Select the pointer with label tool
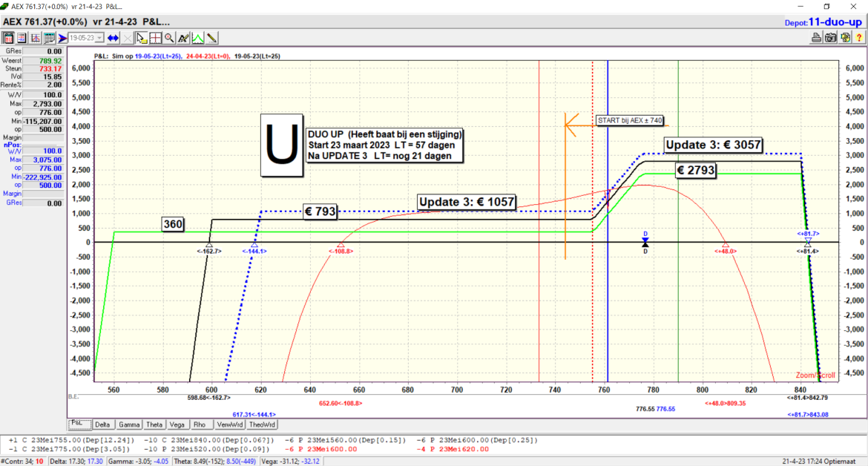The image size is (868, 466). click(141, 38)
